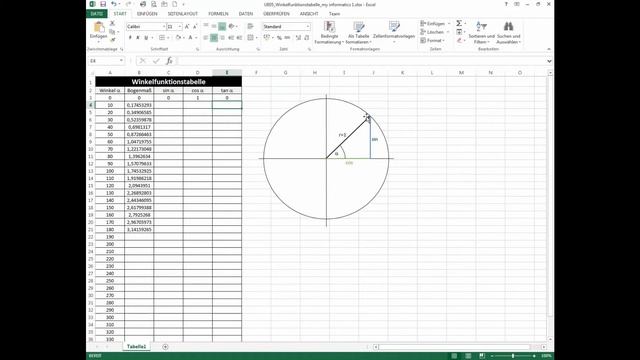This screenshot has width=640, height=360.
Task: Click the format painter brush
Action: [x=113, y=40]
